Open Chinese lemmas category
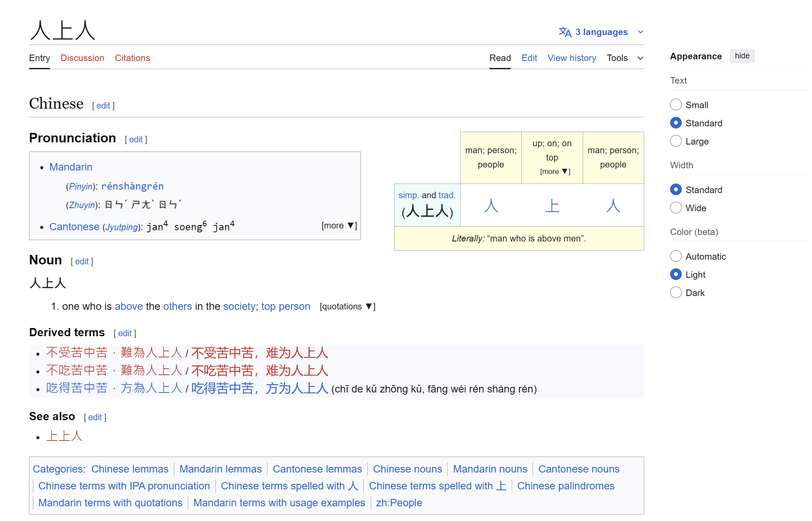Screen dimensions: 812x521 coord(130,469)
